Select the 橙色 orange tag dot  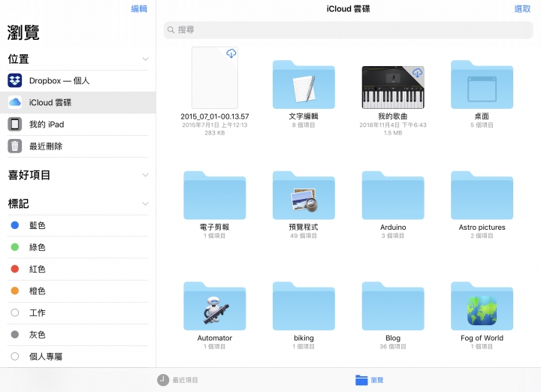pos(15,291)
